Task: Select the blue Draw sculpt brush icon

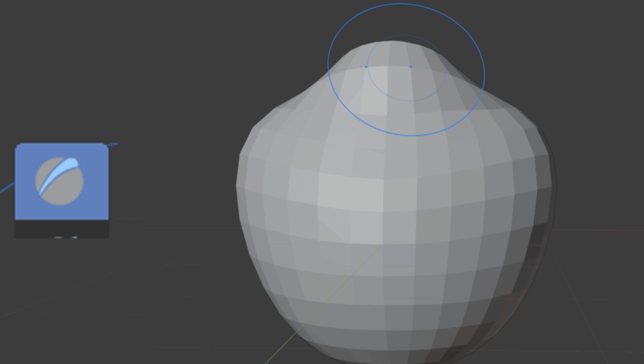Action: pyautogui.click(x=61, y=181)
